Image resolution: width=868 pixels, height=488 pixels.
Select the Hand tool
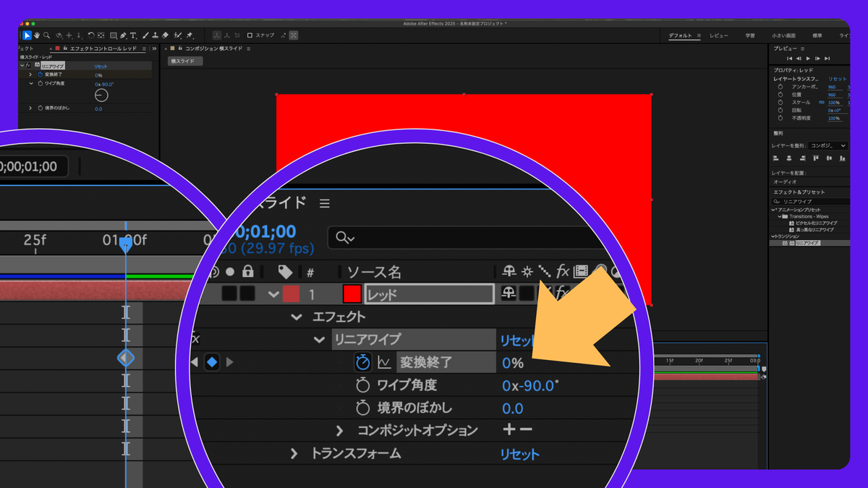point(37,35)
